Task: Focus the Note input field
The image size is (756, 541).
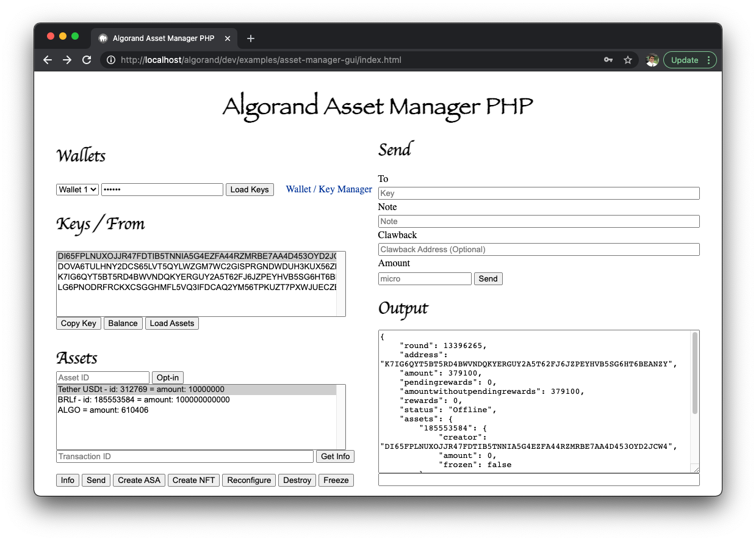Action: 539,221
